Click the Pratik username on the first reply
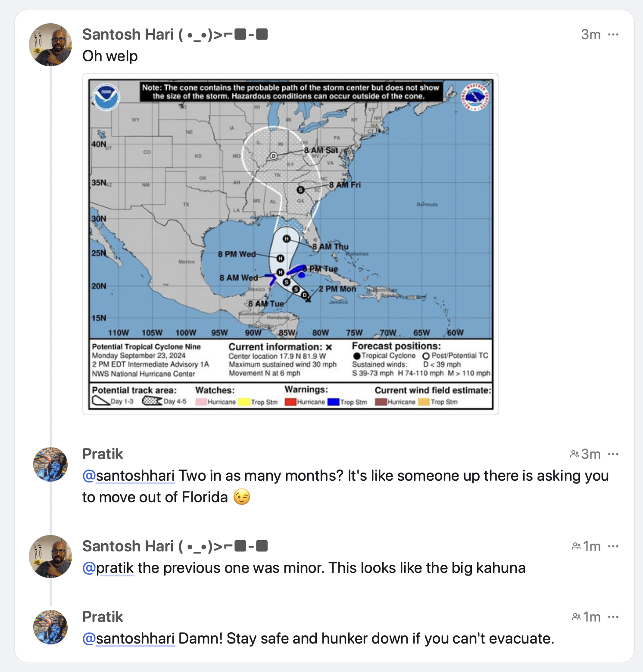Image resolution: width=643 pixels, height=672 pixels. (103, 454)
